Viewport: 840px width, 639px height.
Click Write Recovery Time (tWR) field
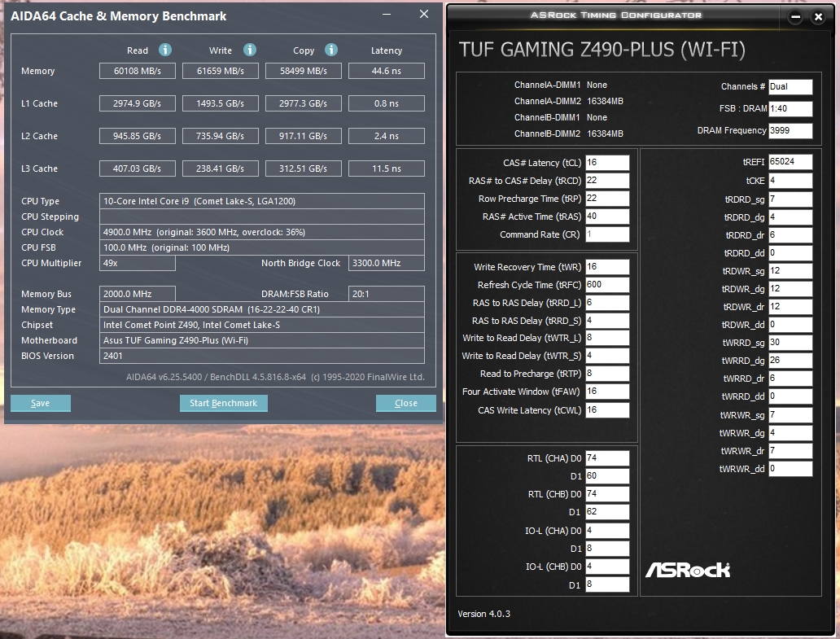(x=607, y=267)
